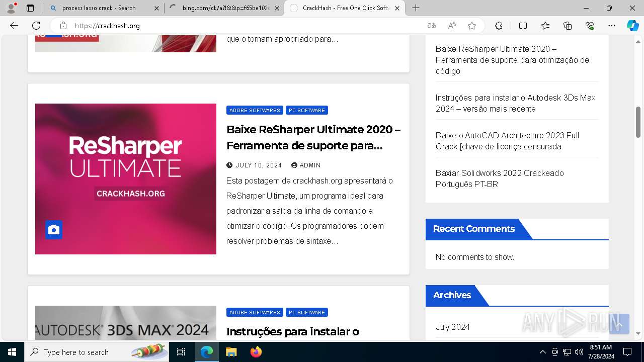The image size is (644, 362).
Task: Open File Explorer from the taskbar
Action: [231, 352]
